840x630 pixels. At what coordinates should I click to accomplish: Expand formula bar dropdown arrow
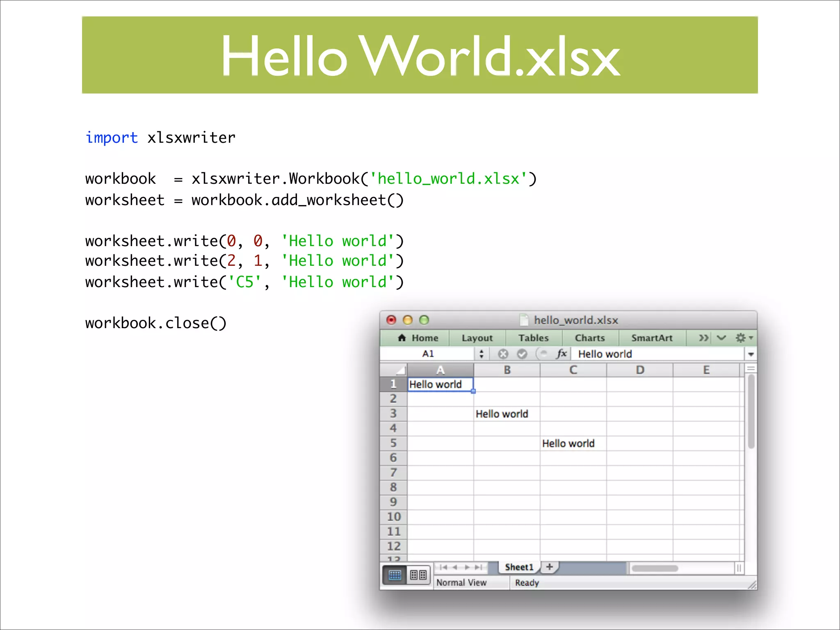tap(751, 354)
